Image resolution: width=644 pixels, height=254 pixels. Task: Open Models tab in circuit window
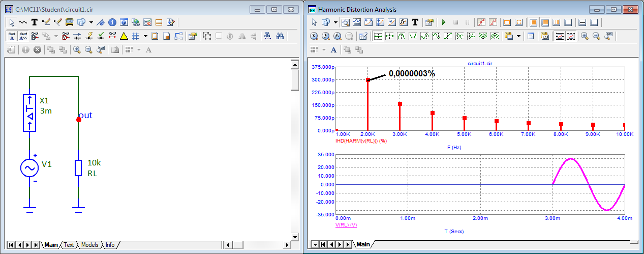coord(89,245)
